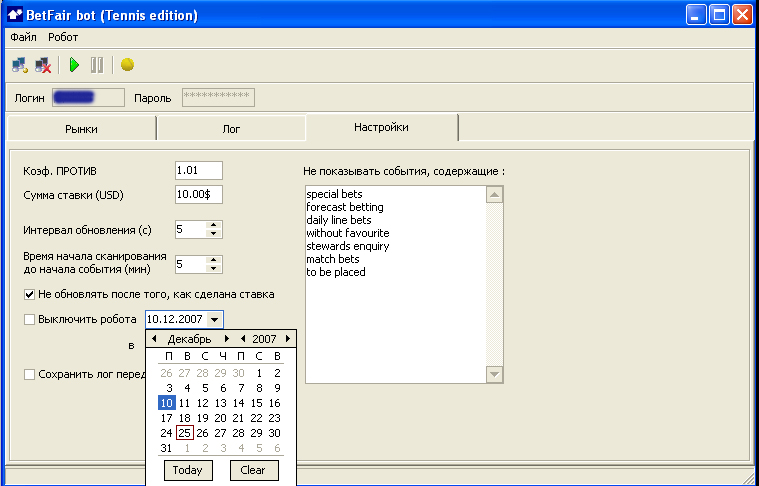Click the yellow tennis ball icon
Image resolution: width=759 pixels, height=486 pixels.
[127, 64]
